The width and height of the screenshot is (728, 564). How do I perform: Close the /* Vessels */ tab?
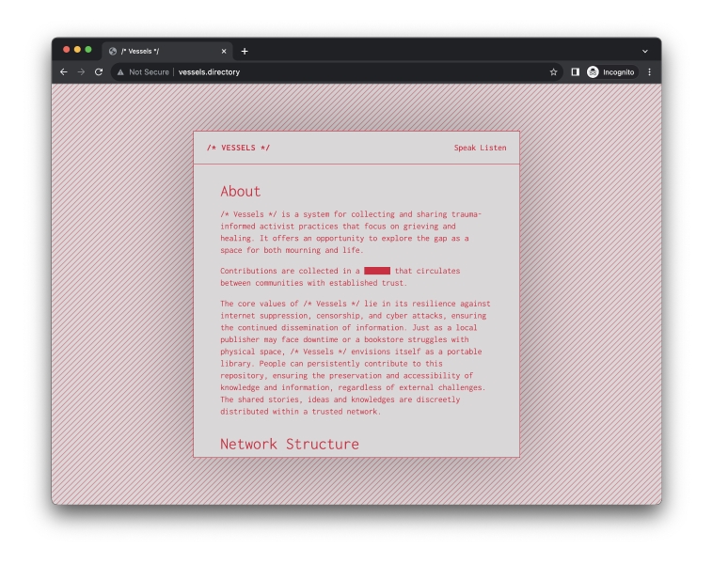[x=224, y=51]
